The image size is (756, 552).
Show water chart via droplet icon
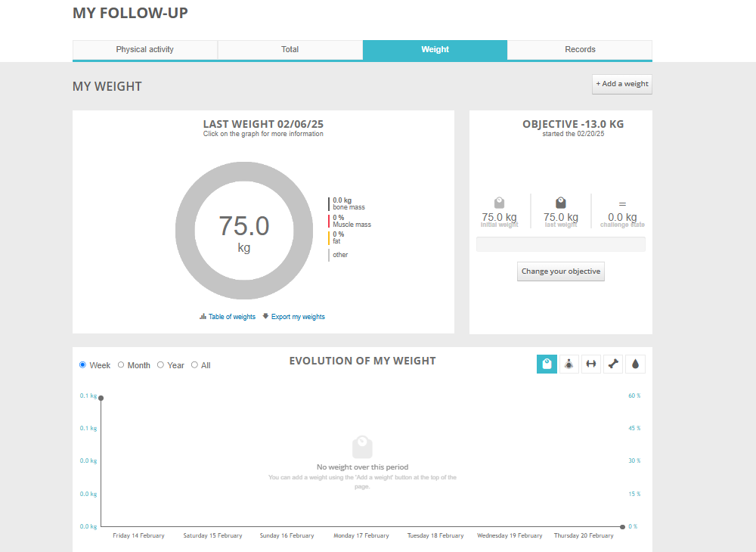click(x=636, y=364)
